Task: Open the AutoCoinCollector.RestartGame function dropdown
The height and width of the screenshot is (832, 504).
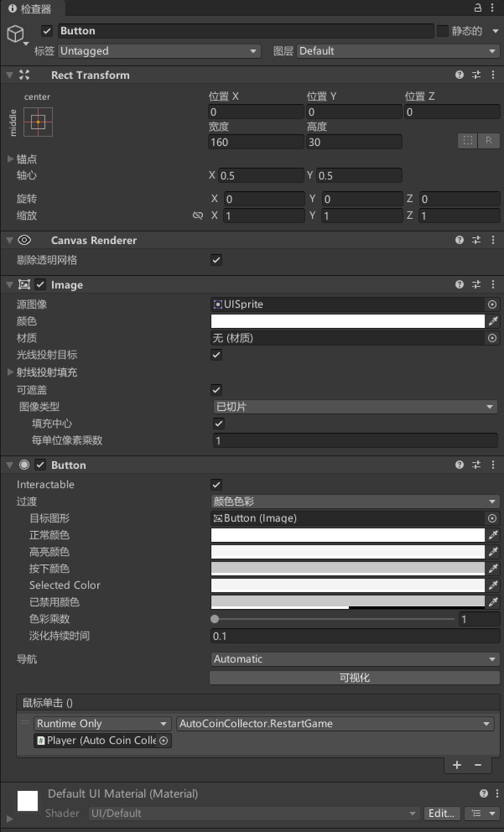Action: point(334,724)
